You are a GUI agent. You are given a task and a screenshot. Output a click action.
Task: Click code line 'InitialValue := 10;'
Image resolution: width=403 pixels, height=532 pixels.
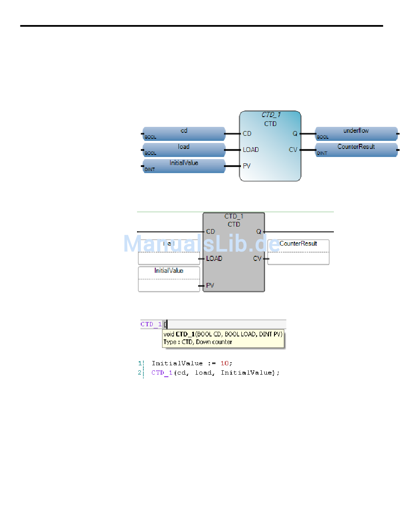point(192,363)
